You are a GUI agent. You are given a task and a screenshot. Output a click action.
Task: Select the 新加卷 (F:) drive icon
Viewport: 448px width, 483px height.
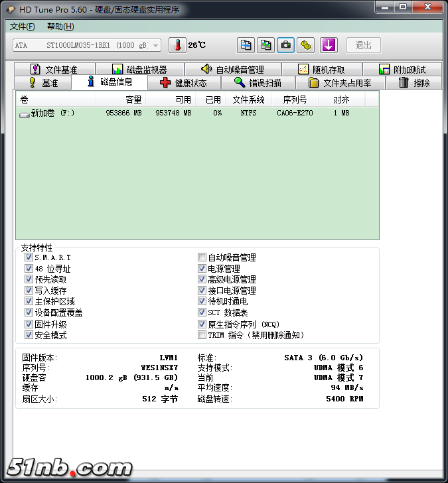coord(25,113)
